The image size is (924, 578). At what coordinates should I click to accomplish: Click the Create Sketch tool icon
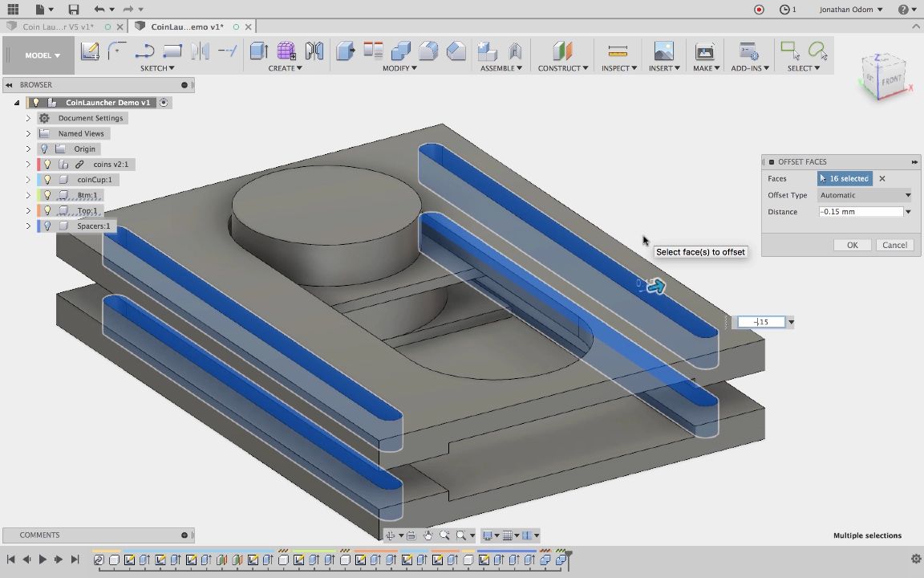click(x=90, y=51)
